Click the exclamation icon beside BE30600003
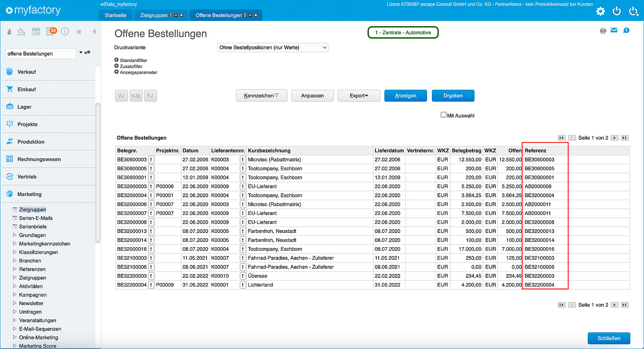 151,160
